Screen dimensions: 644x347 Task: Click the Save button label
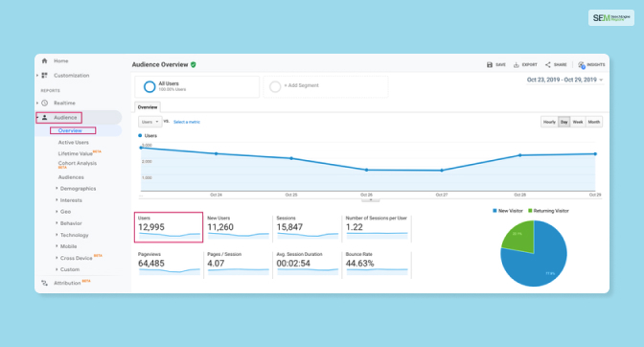tap(500, 65)
